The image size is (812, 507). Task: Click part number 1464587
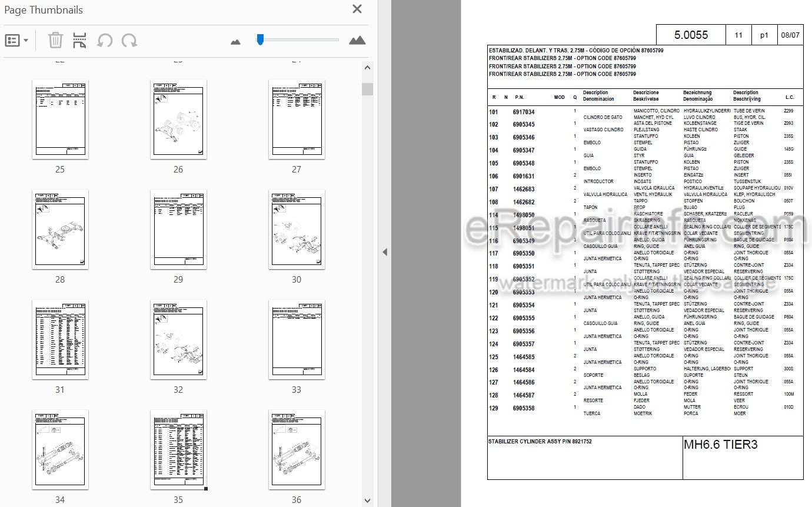[x=524, y=396]
